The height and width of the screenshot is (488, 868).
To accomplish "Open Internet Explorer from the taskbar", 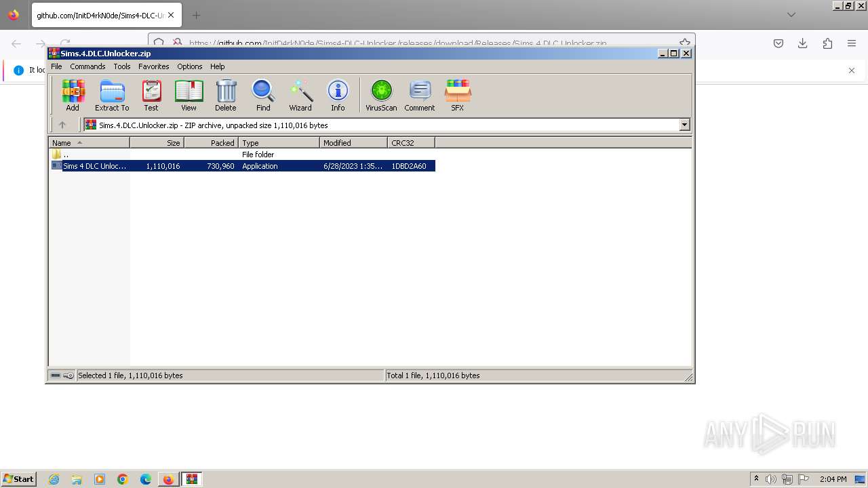I will [x=54, y=479].
